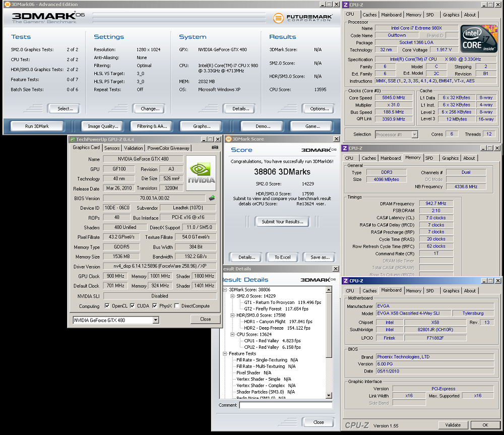Screen dimensions: 504x435
Task: Toggle the PhysX checkbox in GPU-Z
Action: tap(155, 306)
